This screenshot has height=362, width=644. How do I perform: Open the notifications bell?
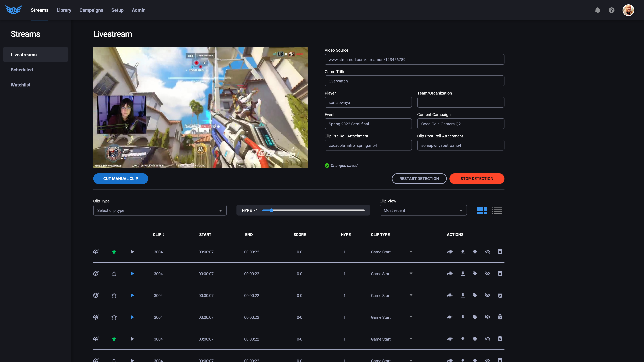(598, 10)
